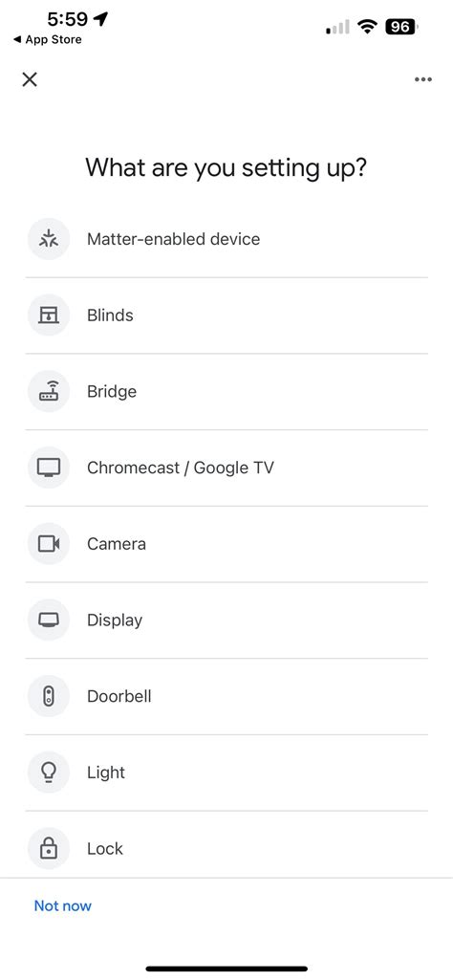Return to App Store via back link

coord(48,39)
